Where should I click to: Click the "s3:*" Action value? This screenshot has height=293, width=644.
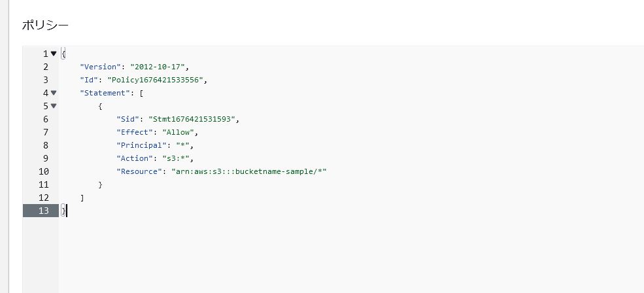coord(176,158)
